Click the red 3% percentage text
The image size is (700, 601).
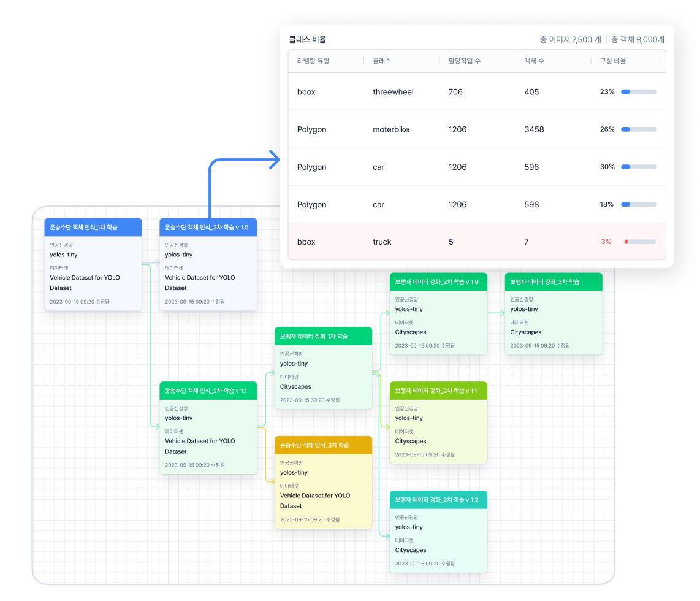tap(606, 242)
